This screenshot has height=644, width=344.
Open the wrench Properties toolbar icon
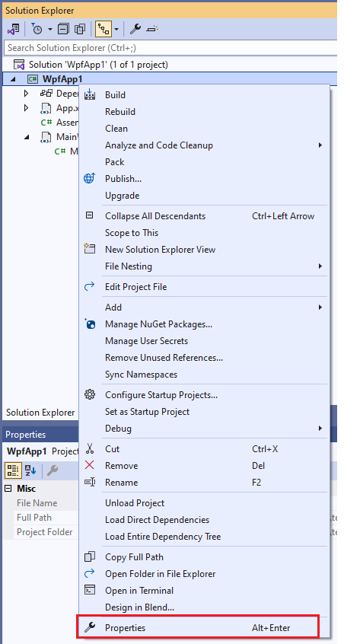pyautogui.click(x=135, y=30)
